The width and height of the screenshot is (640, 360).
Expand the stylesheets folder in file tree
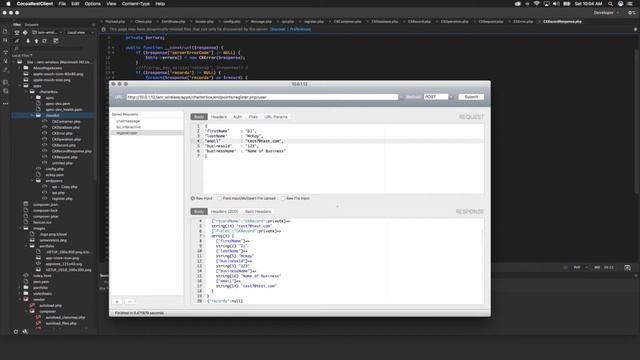[x=20, y=293]
